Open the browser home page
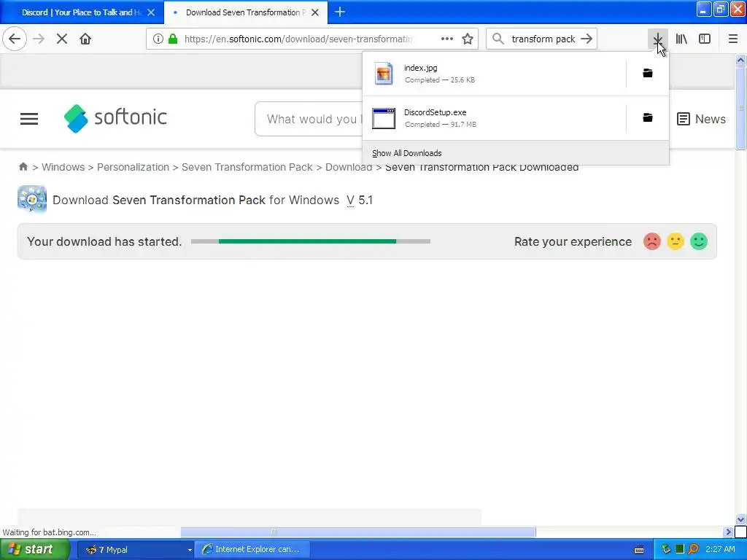The height and width of the screenshot is (560, 747). pos(85,39)
